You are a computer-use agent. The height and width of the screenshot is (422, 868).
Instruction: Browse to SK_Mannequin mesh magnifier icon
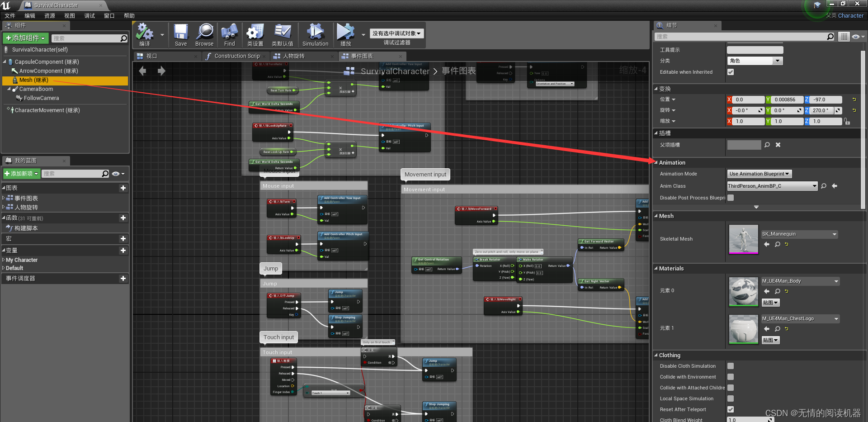click(778, 244)
